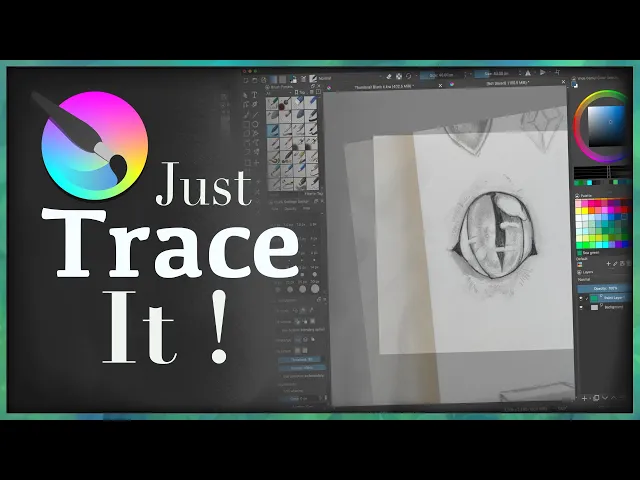Move the layer down with arrow icon
The width and height of the screenshot is (640, 480).
[x=605, y=398]
